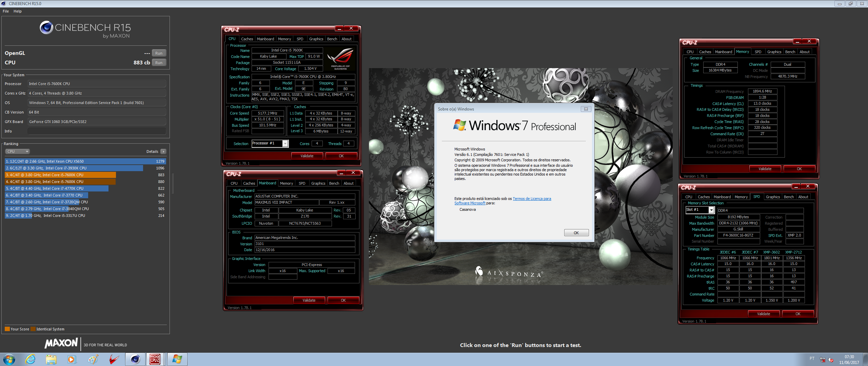
Task: Click the Cinebench panel resize grip handle
Action: coord(173,183)
